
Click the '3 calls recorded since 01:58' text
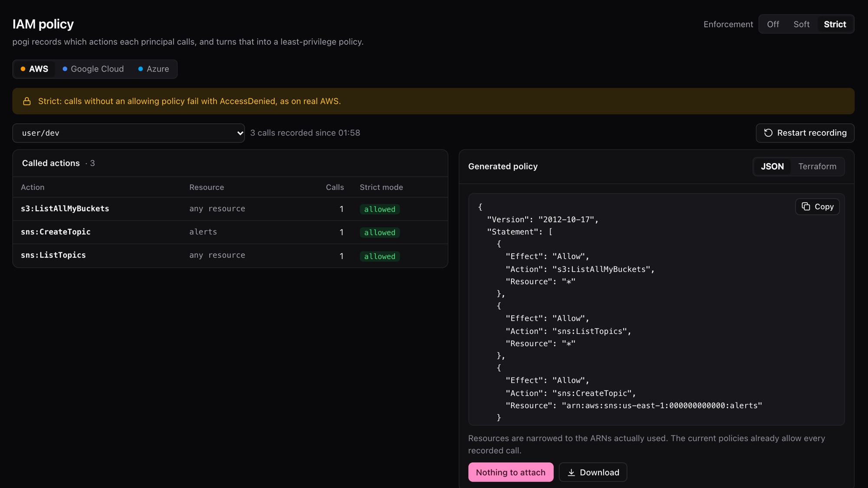pos(305,133)
